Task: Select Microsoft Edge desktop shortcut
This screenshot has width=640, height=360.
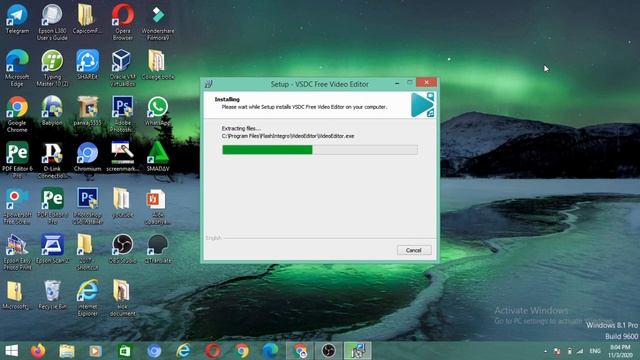Action: point(17,68)
